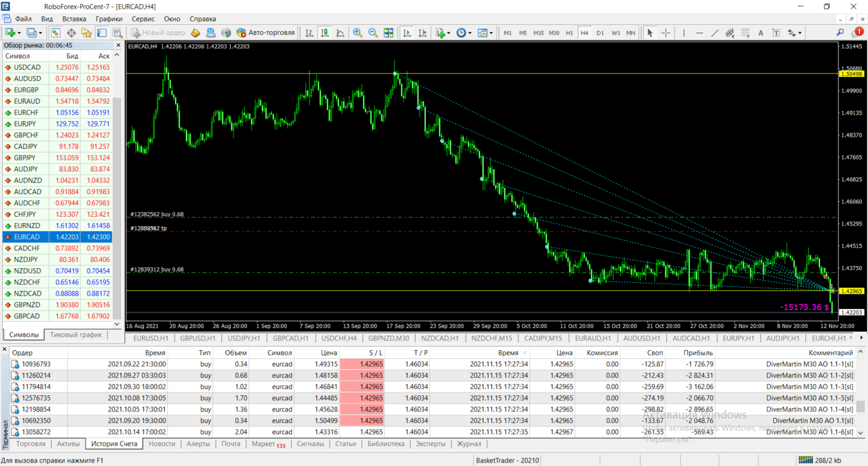The height and width of the screenshot is (466, 868).
Task: Click the zoom out magnifier icon
Action: (x=373, y=32)
